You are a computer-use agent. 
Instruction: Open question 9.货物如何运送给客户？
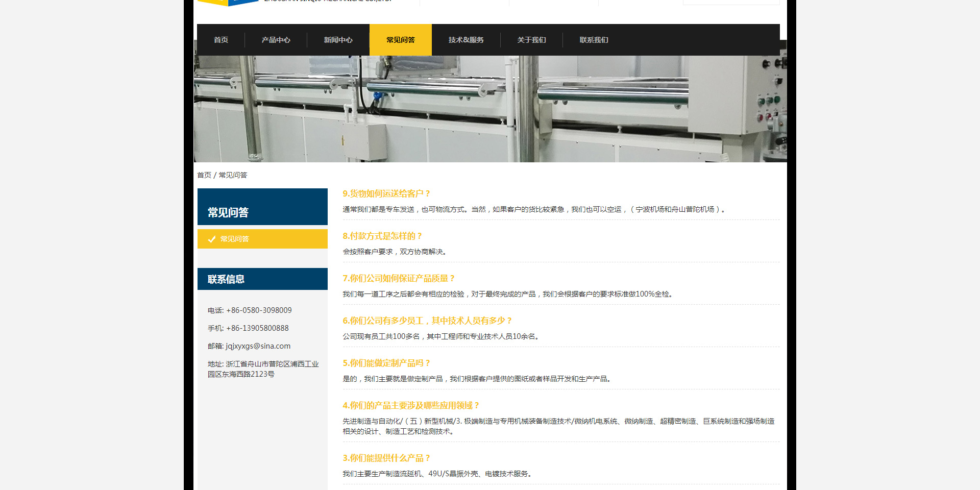[386, 194]
